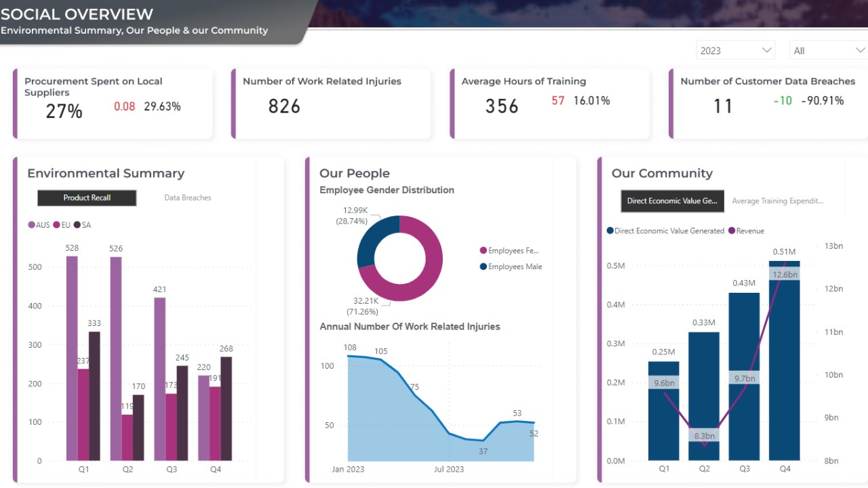Click the AUS legend color marker
This screenshot has height=488, width=868.
tap(31, 225)
